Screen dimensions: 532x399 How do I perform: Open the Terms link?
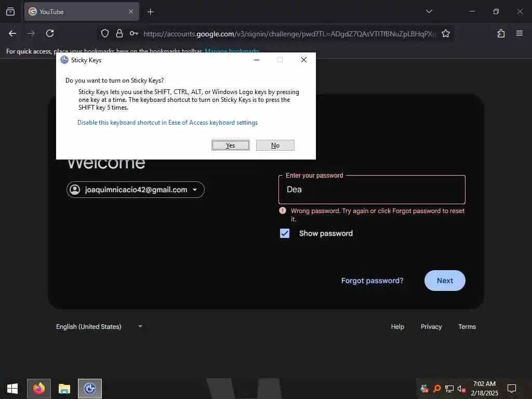pos(467,327)
